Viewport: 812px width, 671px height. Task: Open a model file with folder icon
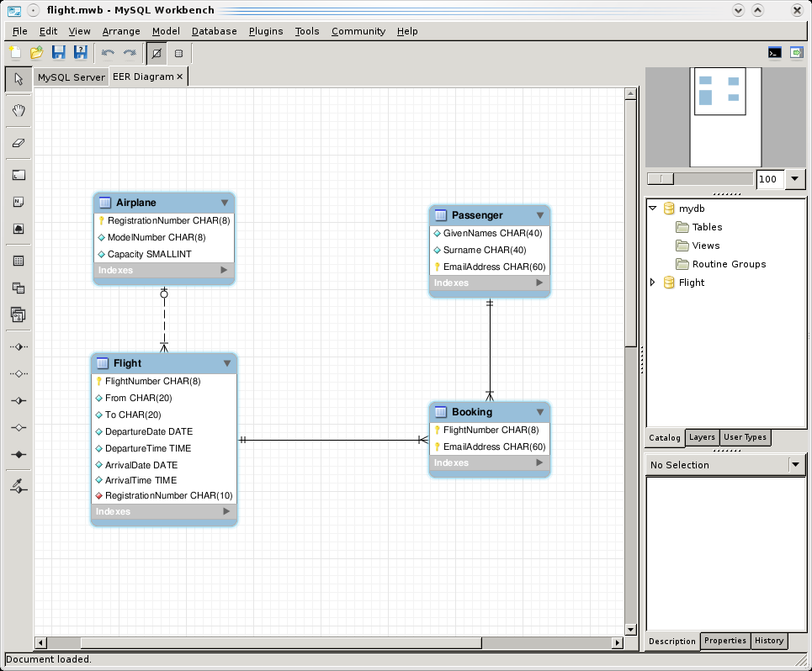pos(37,53)
